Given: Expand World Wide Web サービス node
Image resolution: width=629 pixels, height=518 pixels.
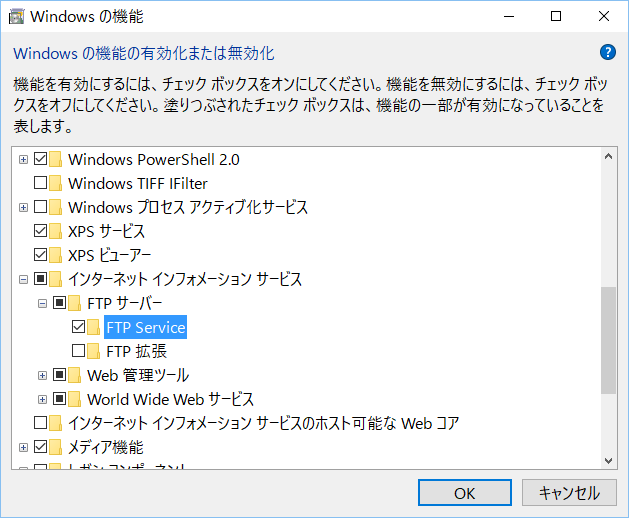Looking at the screenshot, I should (x=42, y=400).
